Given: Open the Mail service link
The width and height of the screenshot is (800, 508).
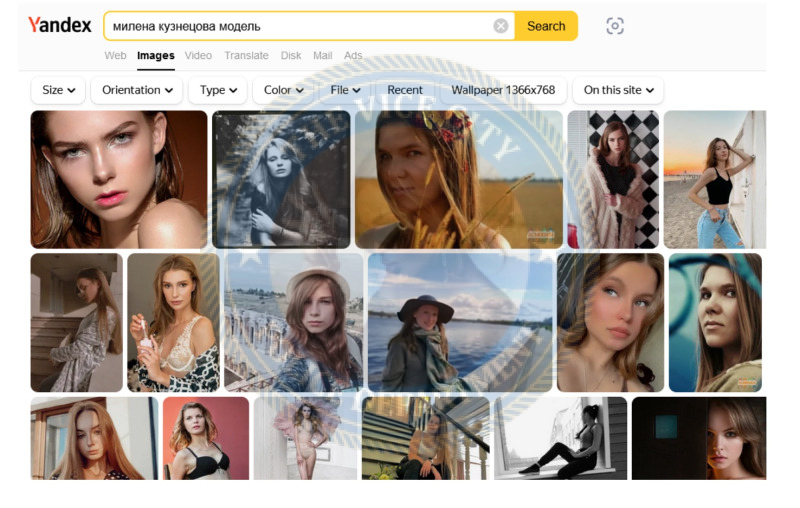Looking at the screenshot, I should (x=322, y=56).
